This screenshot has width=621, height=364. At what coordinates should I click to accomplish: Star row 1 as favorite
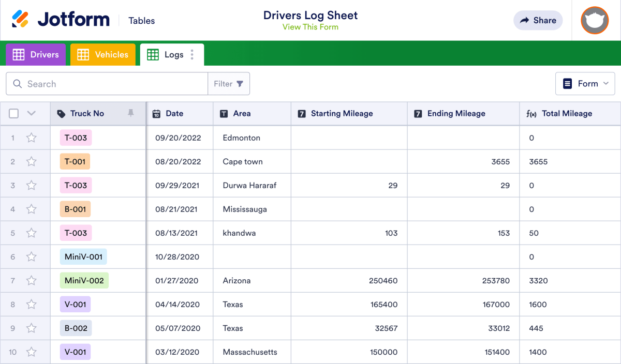point(31,138)
